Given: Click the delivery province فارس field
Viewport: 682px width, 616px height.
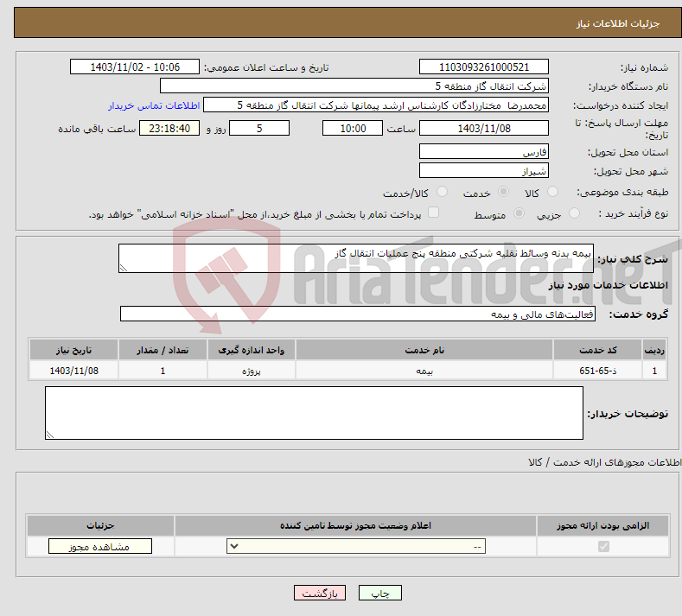Looking at the screenshot, I should 484,152.
